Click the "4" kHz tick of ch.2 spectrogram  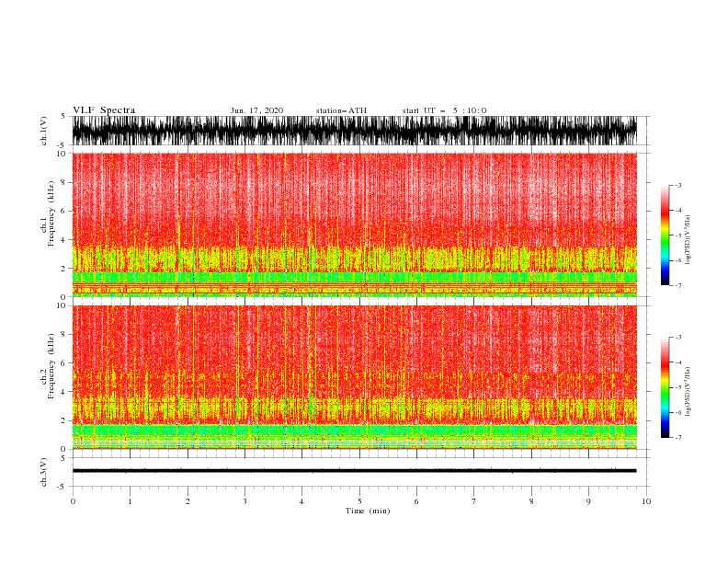click(x=63, y=392)
